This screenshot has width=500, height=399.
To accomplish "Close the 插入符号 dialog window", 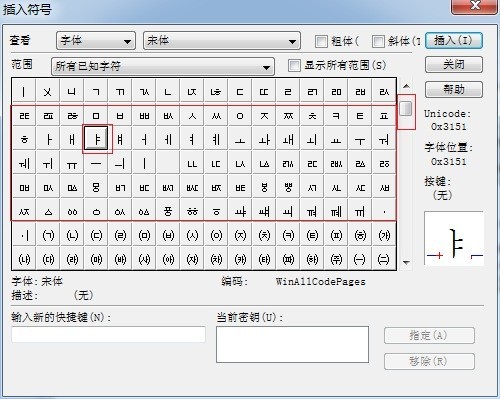I will click(x=474, y=6).
